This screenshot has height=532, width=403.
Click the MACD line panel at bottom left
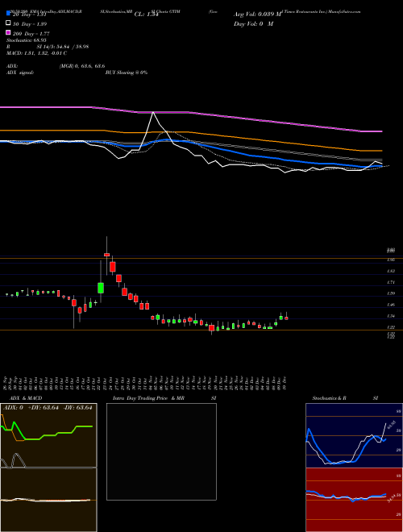(48, 500)
